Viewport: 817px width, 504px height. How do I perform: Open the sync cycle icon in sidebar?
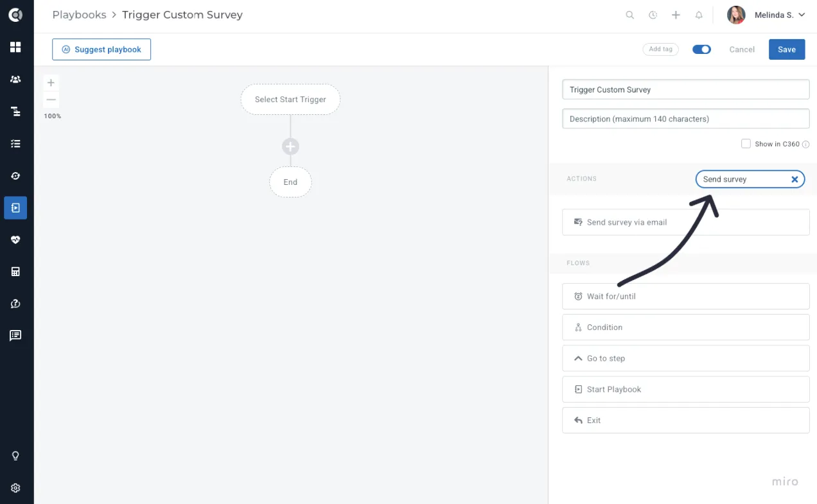tap(15, 175)
